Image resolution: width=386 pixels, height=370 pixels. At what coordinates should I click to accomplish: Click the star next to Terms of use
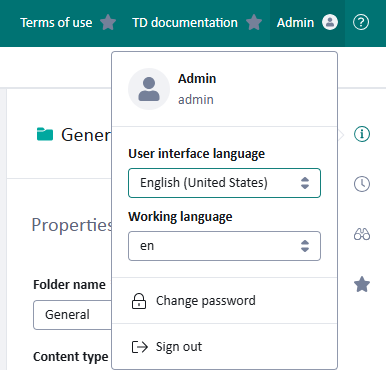click(108, 22)
